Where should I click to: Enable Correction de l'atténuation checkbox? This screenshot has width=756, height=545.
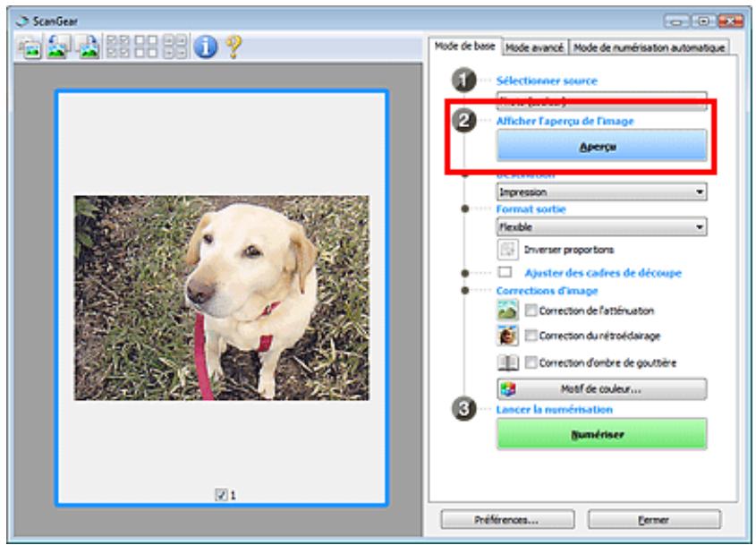pos(531,311)
